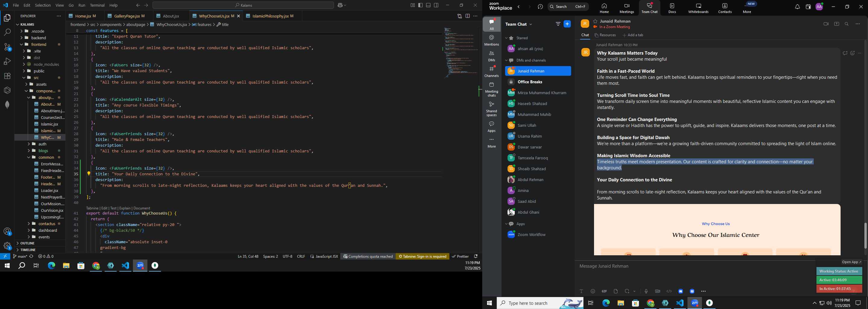Open Zoom calendar icon in top bar

(x=808, y=7)
